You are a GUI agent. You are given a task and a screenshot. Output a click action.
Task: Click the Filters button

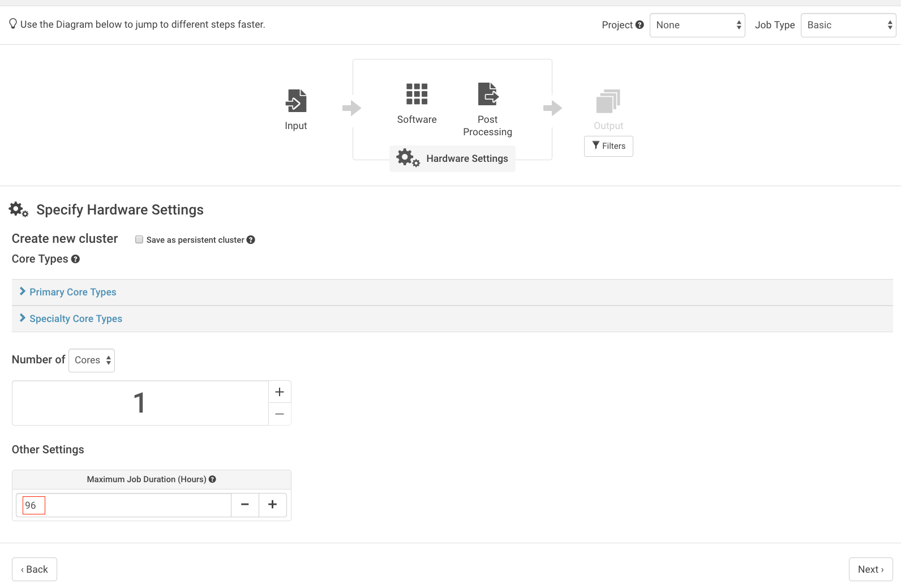tap(608, 146)
